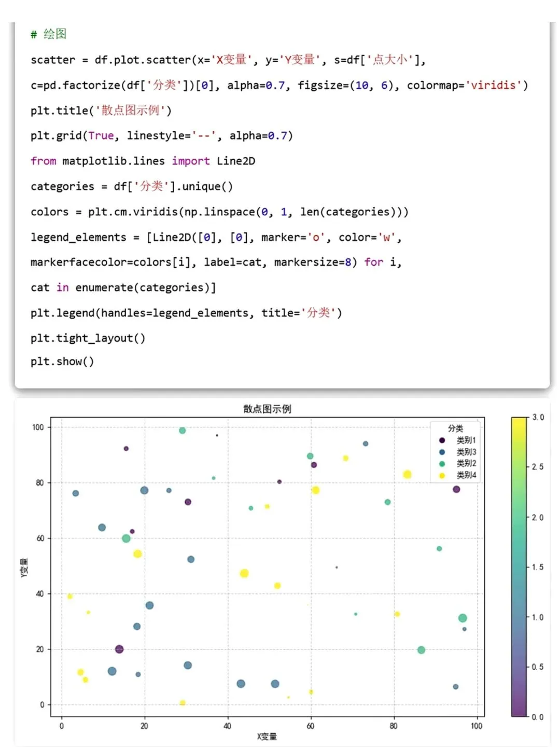This screenshot has height=747, width=560.
Task: Click the 40 tick label on the X axis
Action: [227, 726]
